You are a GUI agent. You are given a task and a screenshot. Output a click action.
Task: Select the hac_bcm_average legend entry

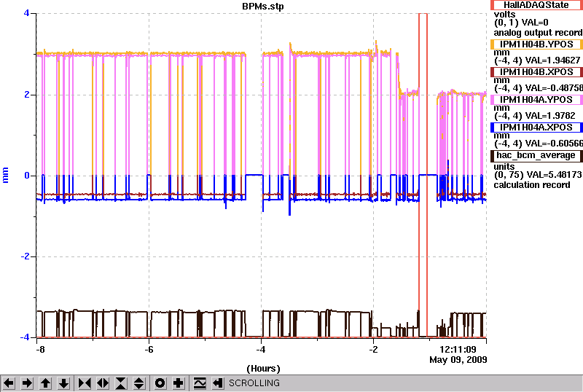[x=536, y=155]
